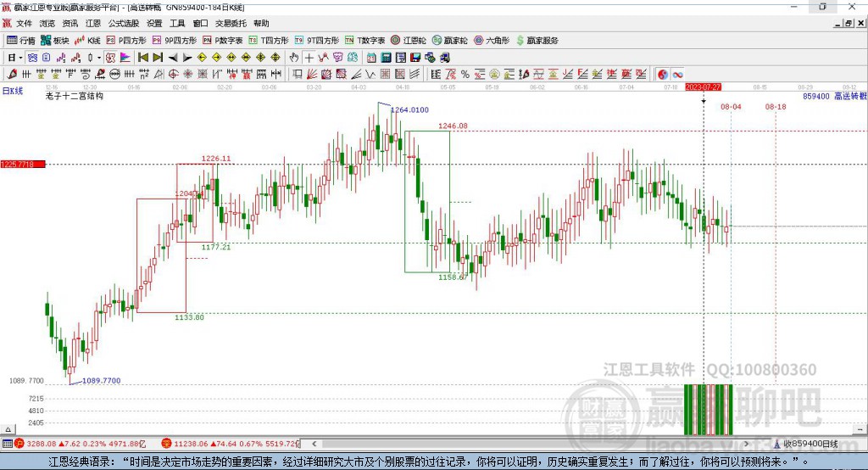Open the 工具 menu
This screenshot has width=868, height=470.
177,23
